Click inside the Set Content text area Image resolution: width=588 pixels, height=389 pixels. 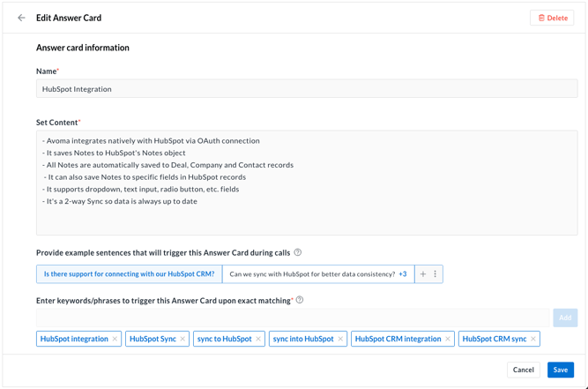pyautogui.click(x=306, y=183)
